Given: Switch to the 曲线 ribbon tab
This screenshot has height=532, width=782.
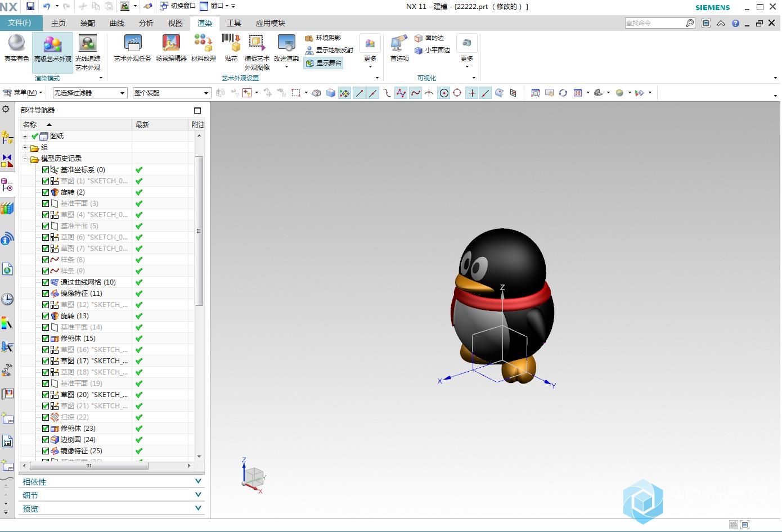Looking at the screenshot, I should click(x=117, y=23).
